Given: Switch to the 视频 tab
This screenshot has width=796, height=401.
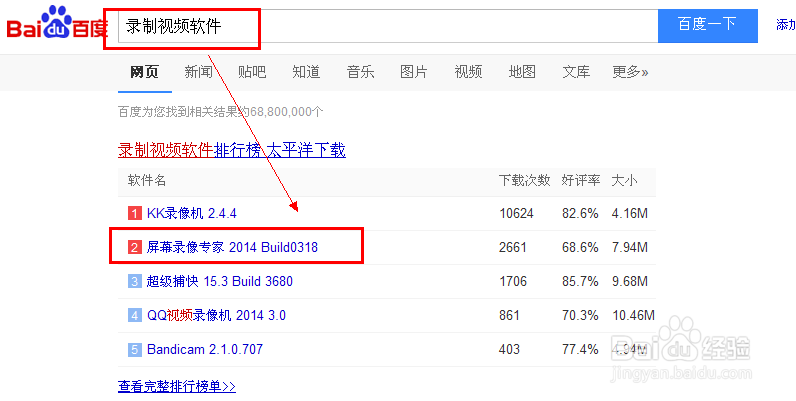Looking at the screenshot, I should point(468,72).
